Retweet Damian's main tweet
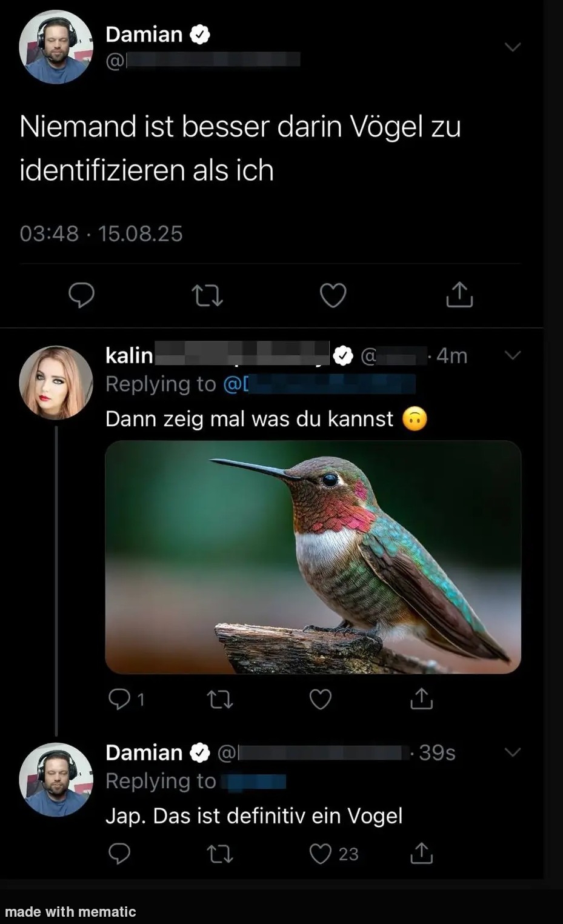 (x=207, y=296)
